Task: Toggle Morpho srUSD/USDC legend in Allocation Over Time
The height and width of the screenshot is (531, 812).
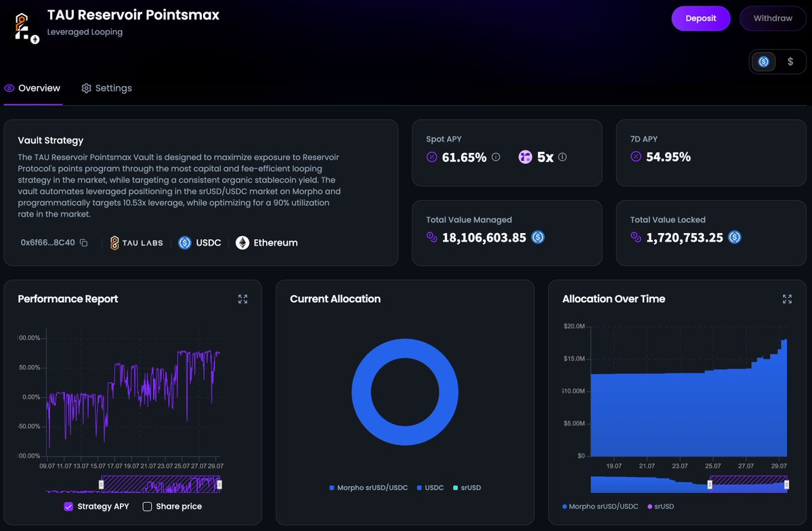Action: (600, 506)
